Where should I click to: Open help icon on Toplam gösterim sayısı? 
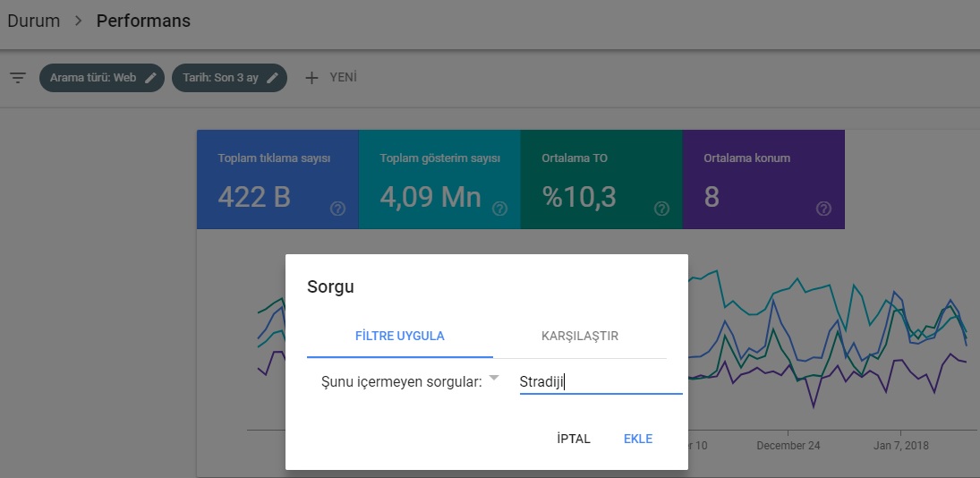[499, 209]
